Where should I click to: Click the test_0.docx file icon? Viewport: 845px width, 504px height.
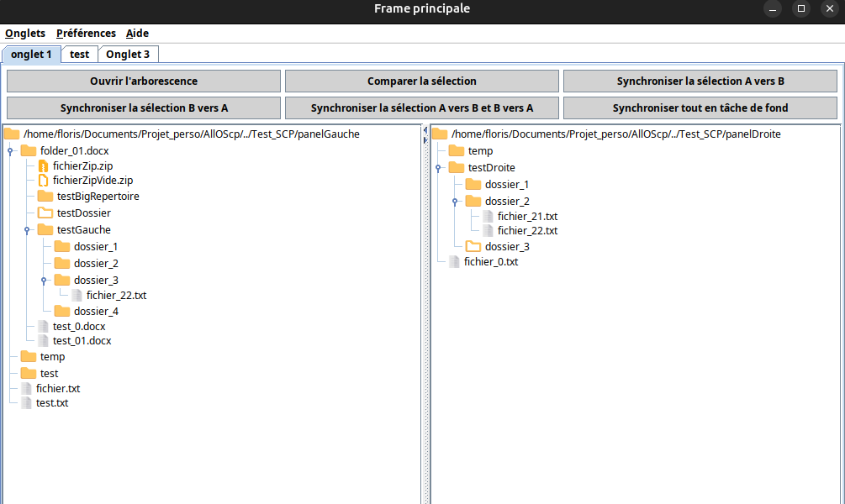click(43, 326)
